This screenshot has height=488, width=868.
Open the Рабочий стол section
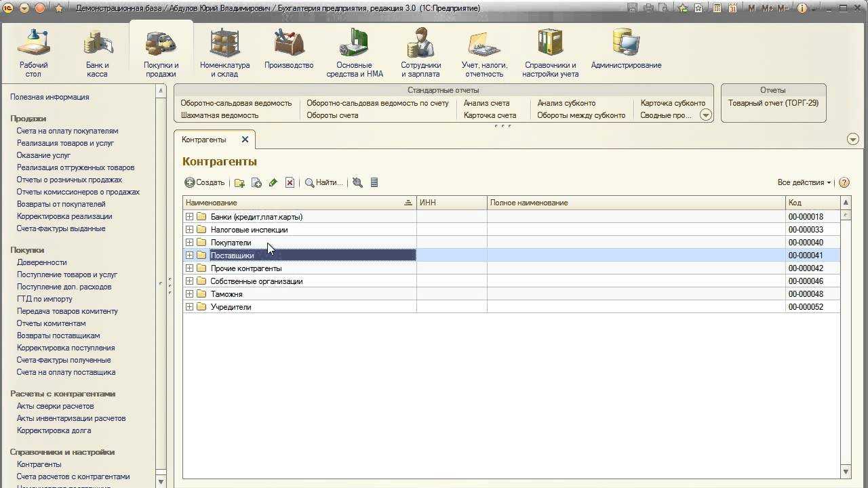pos(33,54)
